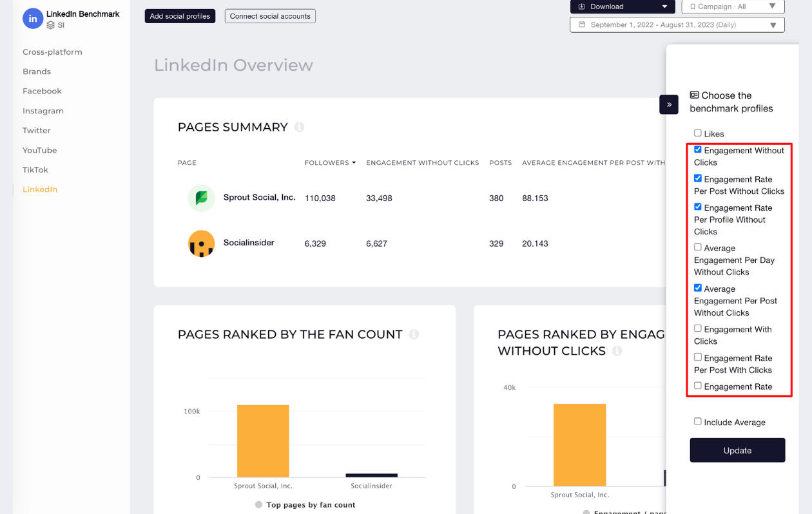Click Add social profiles button
The image size is (812, 514).
pos(180,16)
